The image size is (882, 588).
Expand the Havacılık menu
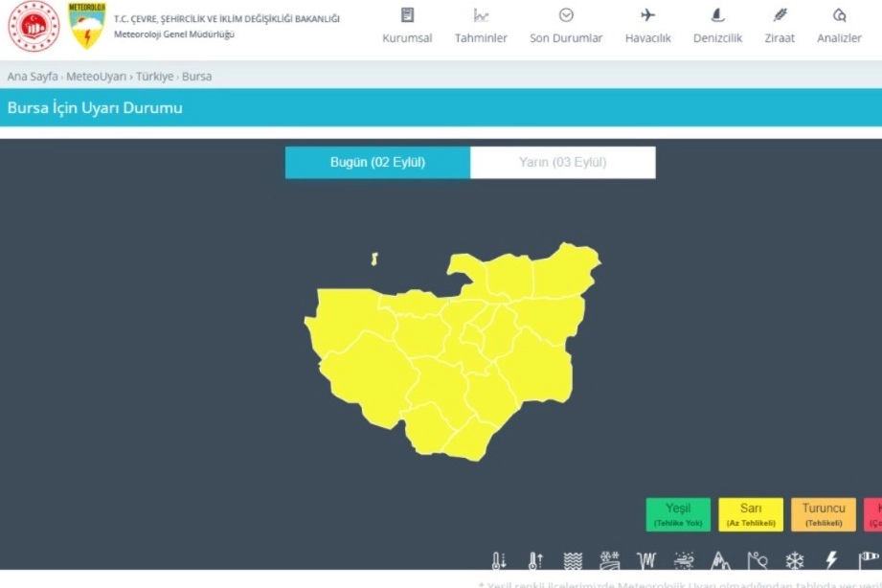click(x=647, y=26)
